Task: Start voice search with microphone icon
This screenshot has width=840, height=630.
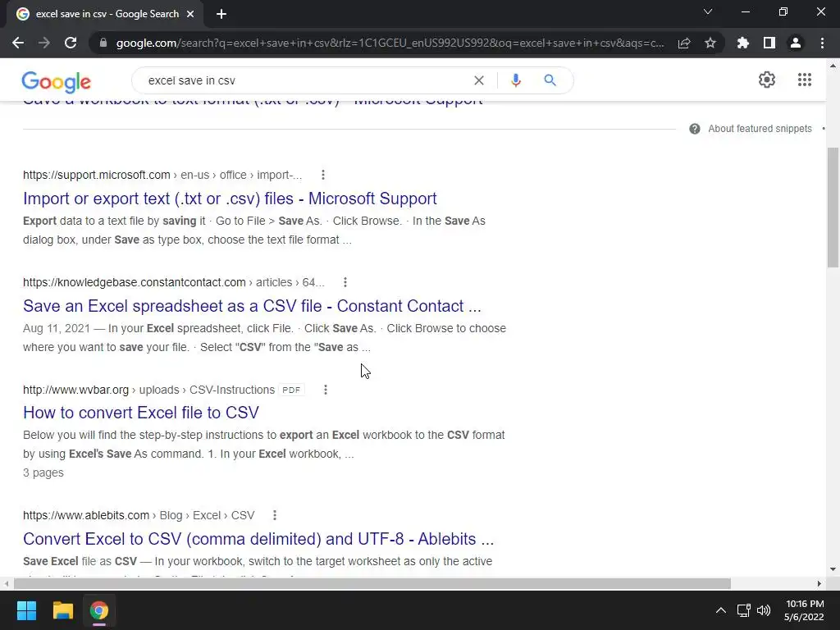Action: (515, 80)
